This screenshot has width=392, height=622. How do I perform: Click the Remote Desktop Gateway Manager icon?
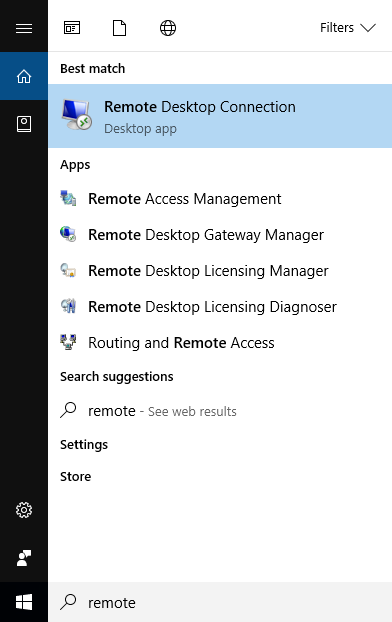click(x=68, y=234)
